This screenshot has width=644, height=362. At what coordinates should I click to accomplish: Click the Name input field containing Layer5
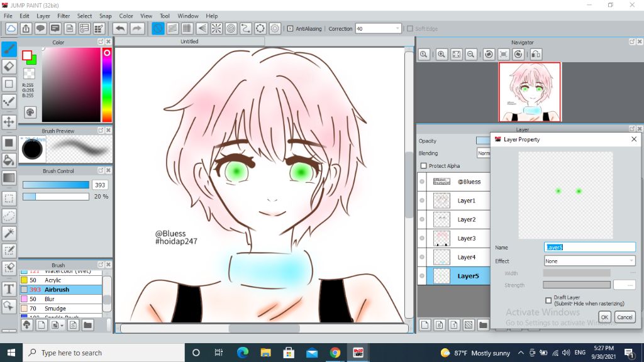tap(589, 247)
